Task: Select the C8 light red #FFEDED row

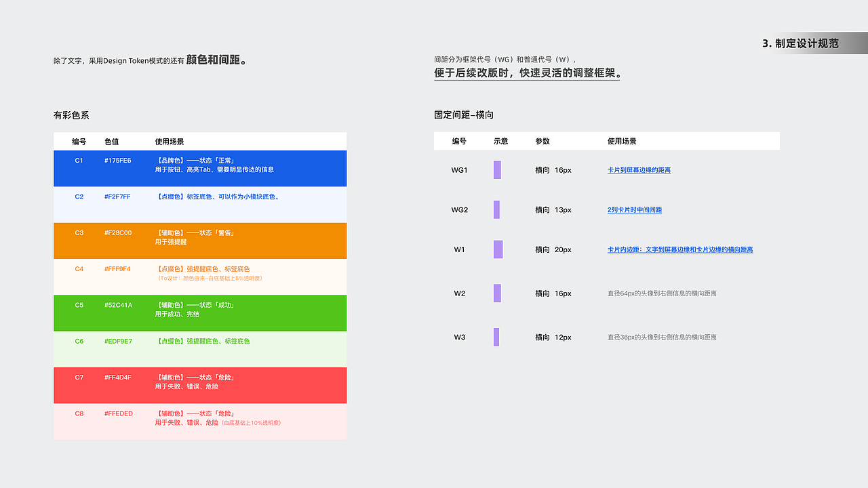Action: [200, 422]
